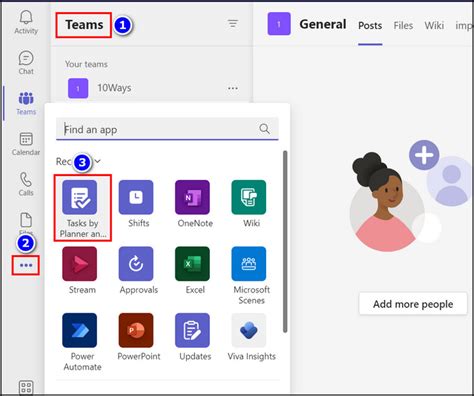Image resolution: width=474 pixels, height=396 pixels.
Task: Open the Approvals app
Action: pyautogui.click(x=137, y=270)
